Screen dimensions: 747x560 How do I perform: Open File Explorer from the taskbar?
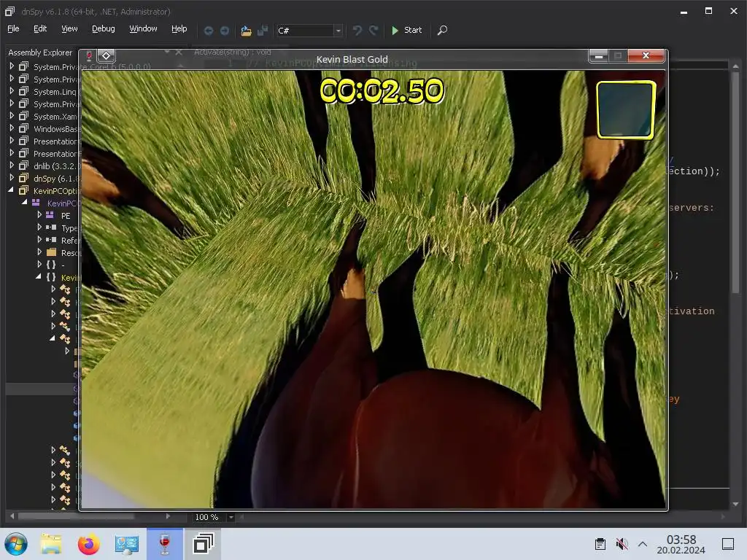[50, 544]
